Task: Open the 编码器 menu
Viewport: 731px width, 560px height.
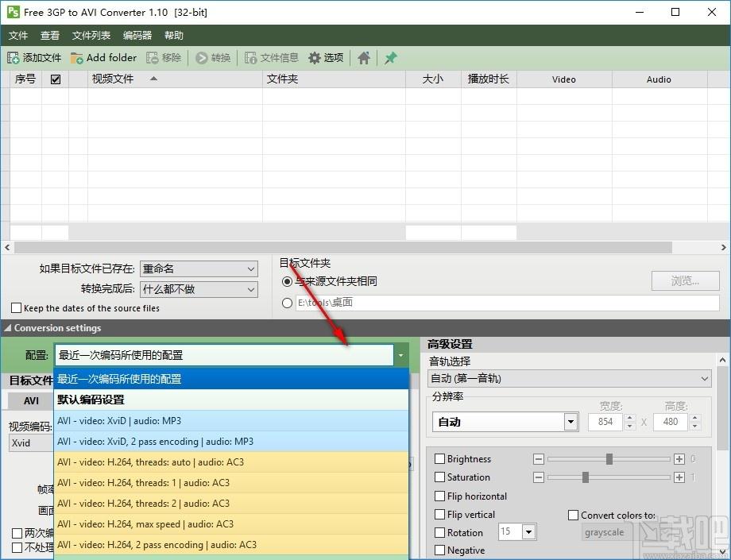Action: coord(137,36)
